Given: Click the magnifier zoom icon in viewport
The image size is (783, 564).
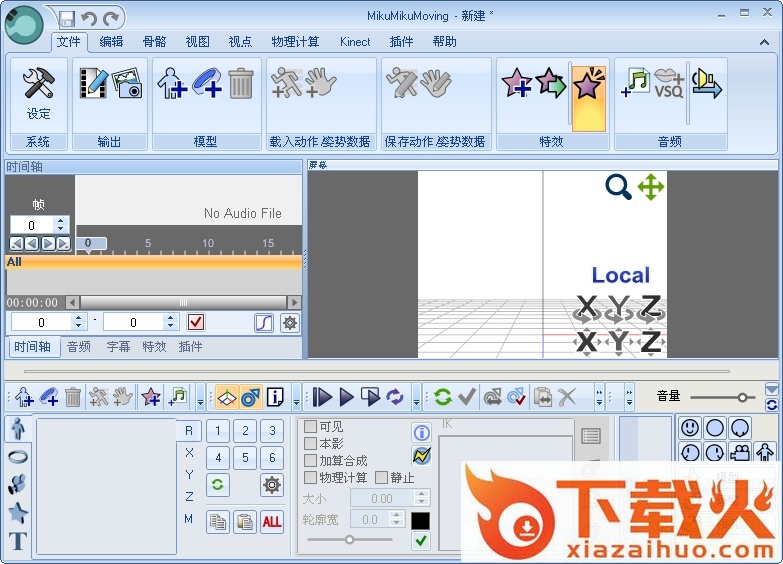Looking at the screenshot, I should coord(619,187).
